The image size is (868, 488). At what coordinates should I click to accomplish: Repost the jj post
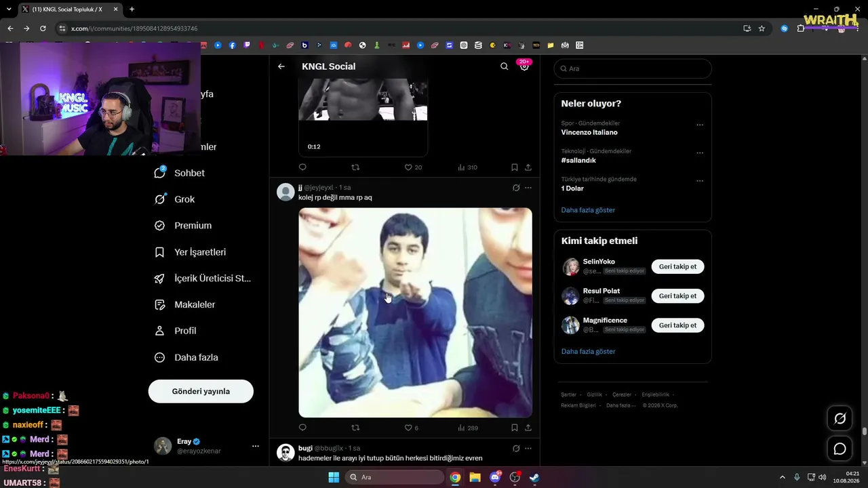tap(355, 428)
